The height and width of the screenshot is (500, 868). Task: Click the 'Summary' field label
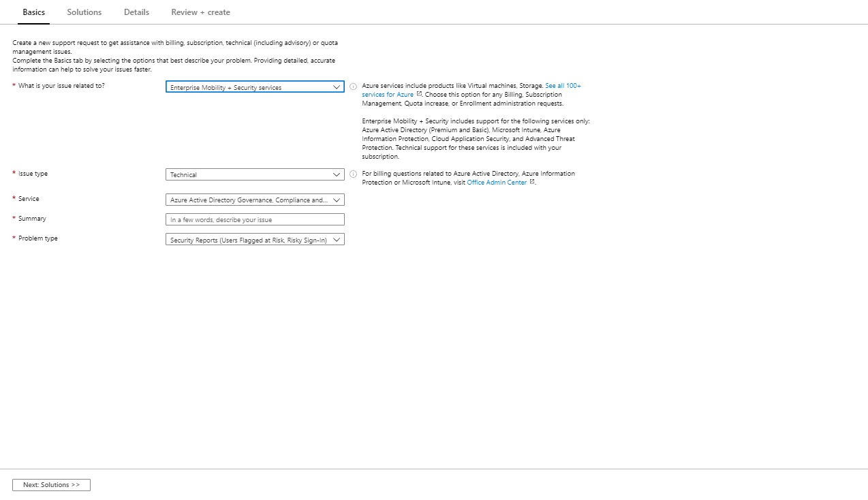tap(32, 219)
